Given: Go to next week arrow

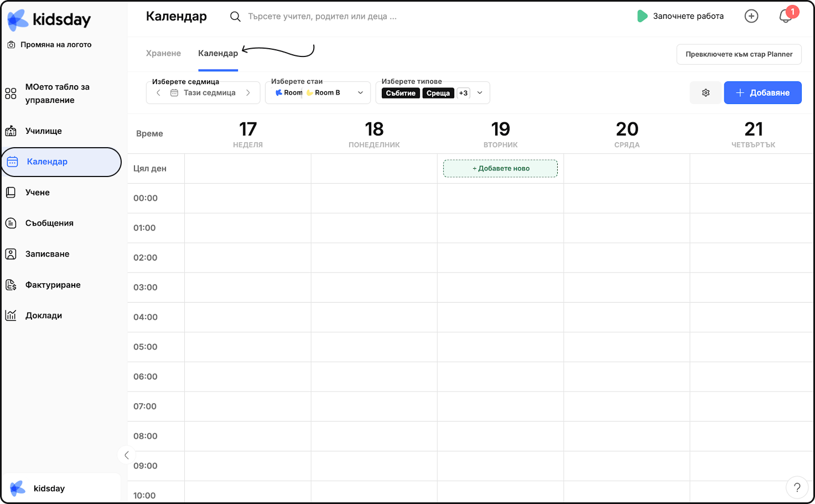Looking at the screenshot, I should tap(248, 93).
